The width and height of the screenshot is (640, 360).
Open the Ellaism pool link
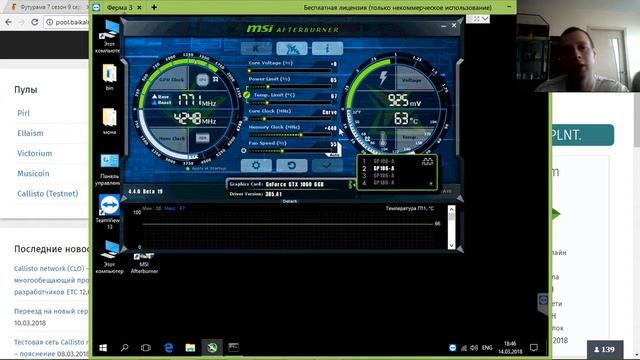coord(30,133)
